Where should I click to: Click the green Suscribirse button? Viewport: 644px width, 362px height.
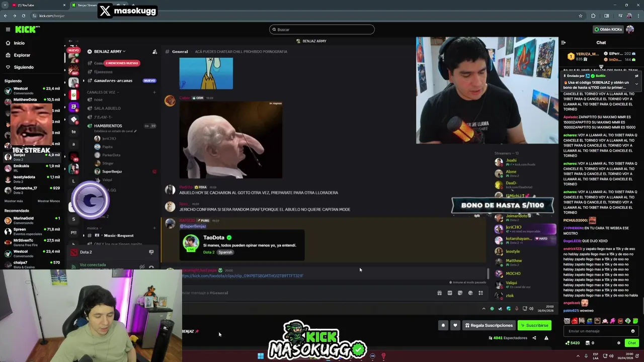[x=534, y=325]
